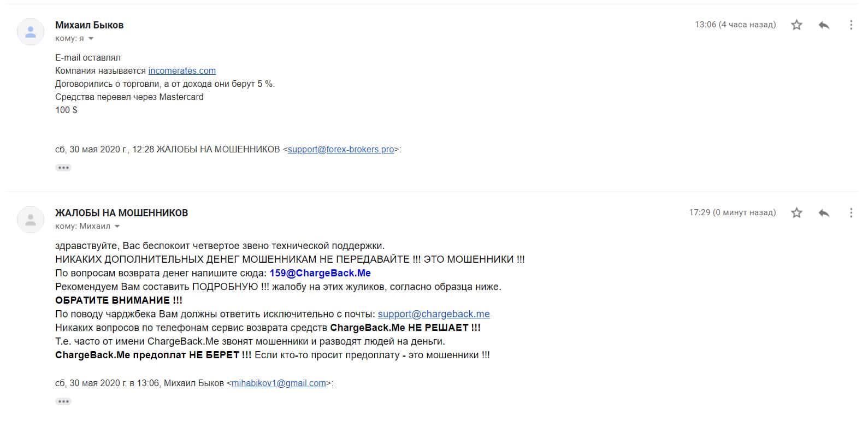This screenshot has width=868, height=426.
Task: Star the message from Михаил Быков
Action: 796,25
